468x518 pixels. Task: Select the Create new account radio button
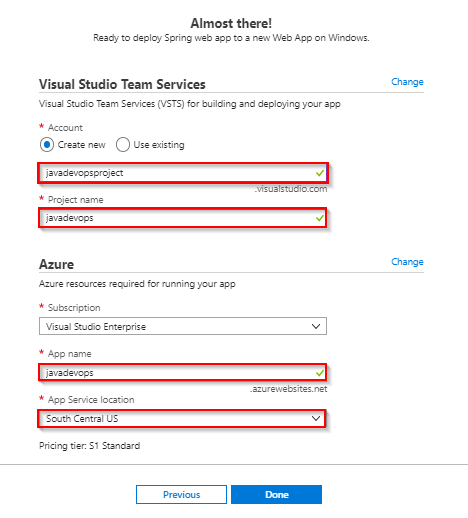pyautogui.click(x=47, y=145)
